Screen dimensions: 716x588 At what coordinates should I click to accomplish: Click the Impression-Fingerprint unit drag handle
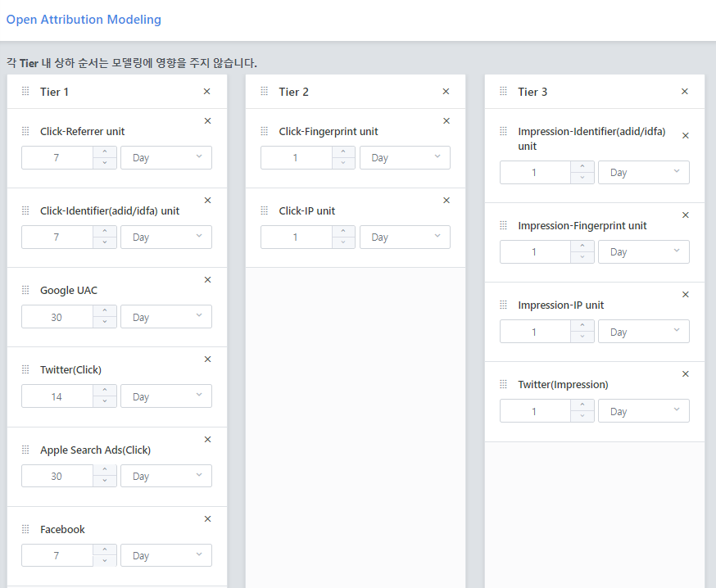click(503, 225)
